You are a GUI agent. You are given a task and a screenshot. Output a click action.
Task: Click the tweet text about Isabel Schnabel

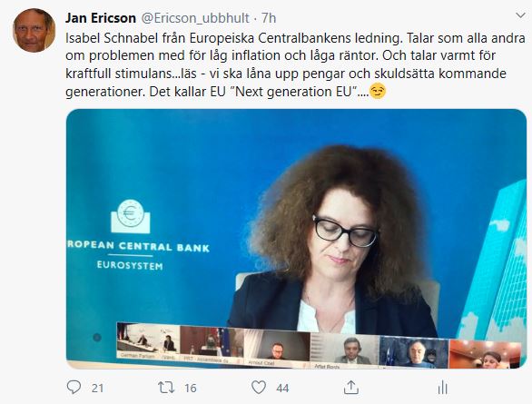[x=295, y=64]
